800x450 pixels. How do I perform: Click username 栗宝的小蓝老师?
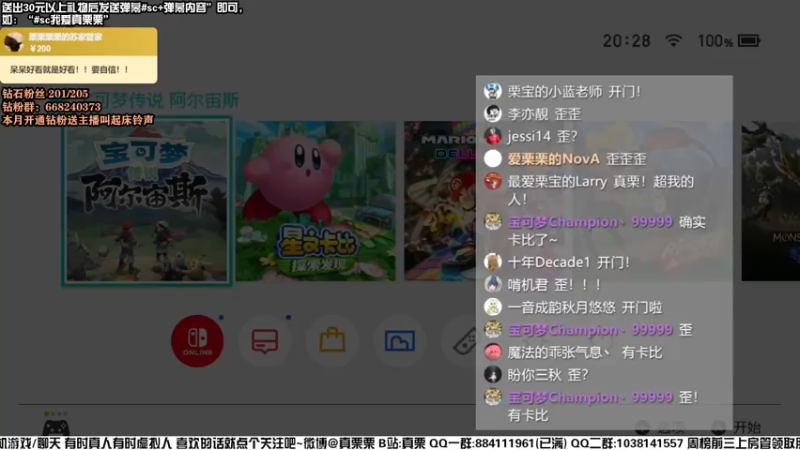555,91
